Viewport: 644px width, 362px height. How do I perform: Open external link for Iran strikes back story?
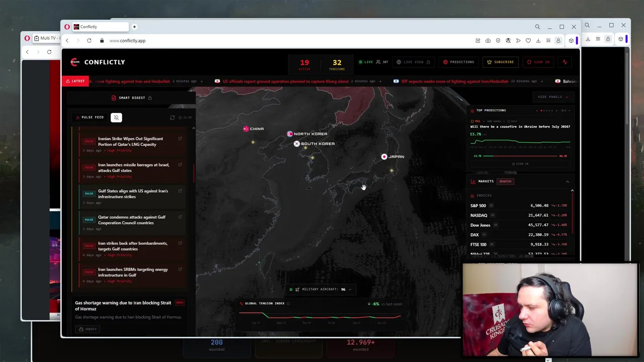coord(180,243)
